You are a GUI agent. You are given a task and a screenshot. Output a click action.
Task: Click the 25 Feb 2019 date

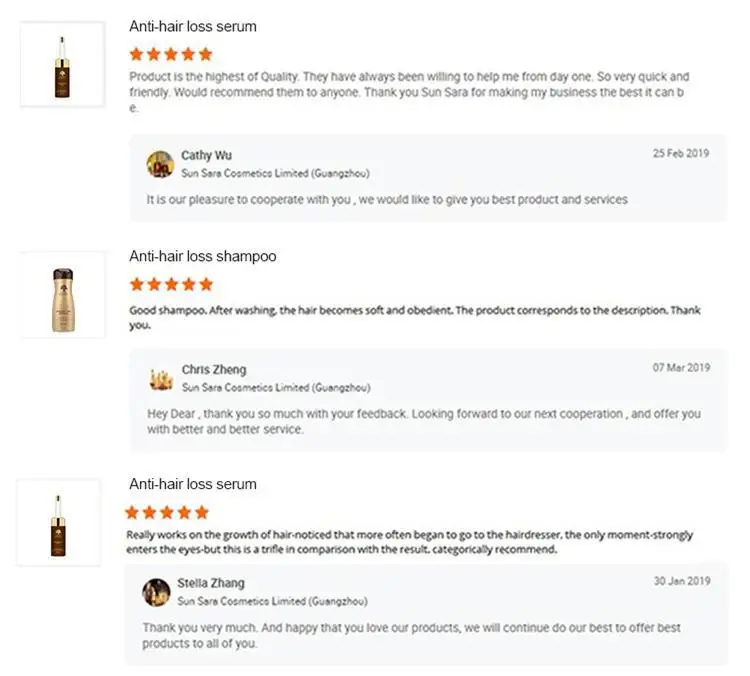pyautogui.click(x=681, y=154)
